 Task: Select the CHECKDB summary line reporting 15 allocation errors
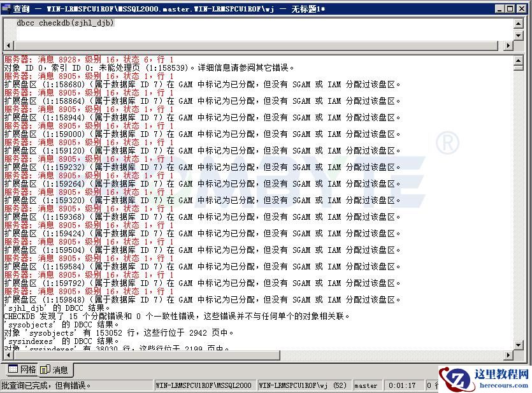pyautogui.click(x=176, y=317)
